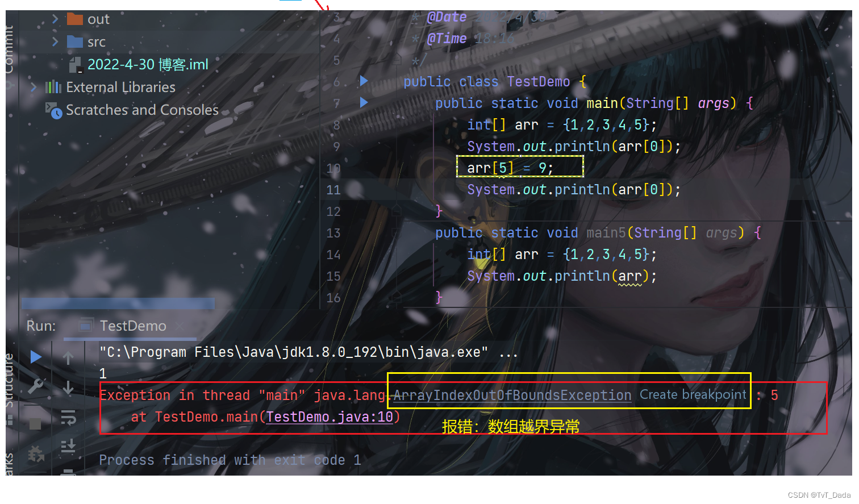Open run configuration wrench icon
859x504 pixels.
pos(36,387)
